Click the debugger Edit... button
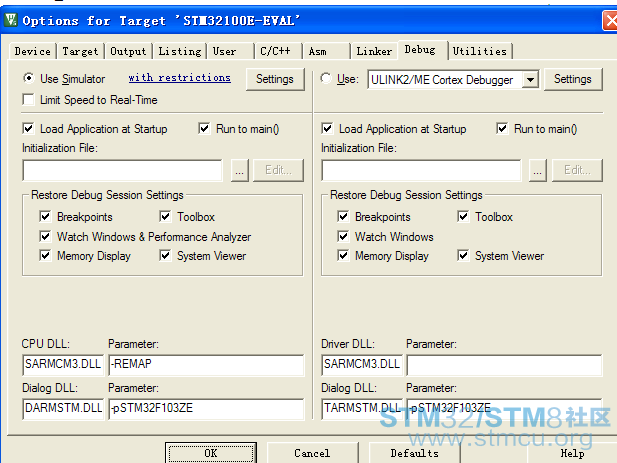Screen dimensions: 617x463 577,170
